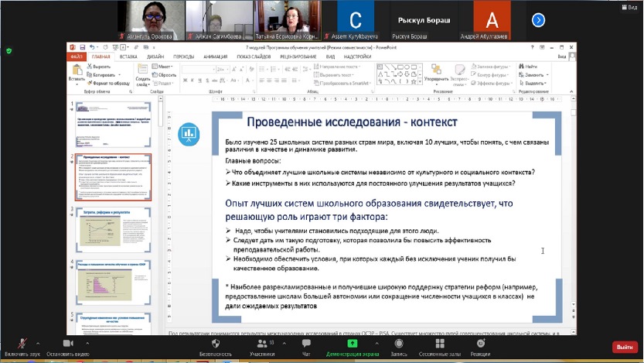644x363 pixels.
Task: Click the red Выйти button
Action: pyautogui.click(x=622, y=348)
